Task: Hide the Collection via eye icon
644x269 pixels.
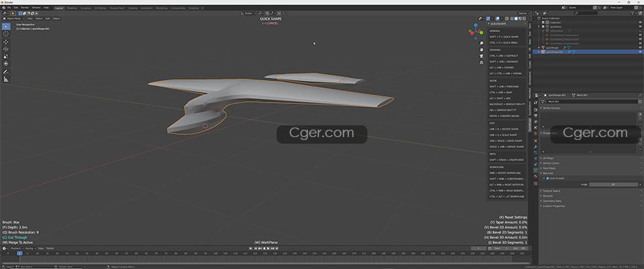Action: [640, 22]
